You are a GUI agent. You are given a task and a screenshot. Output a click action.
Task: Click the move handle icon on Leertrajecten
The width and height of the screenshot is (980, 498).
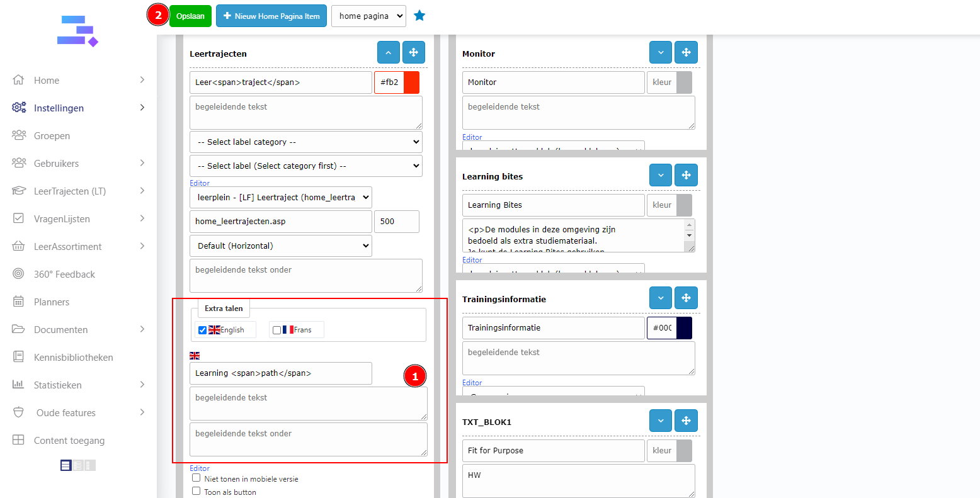(x=414, y=53)
